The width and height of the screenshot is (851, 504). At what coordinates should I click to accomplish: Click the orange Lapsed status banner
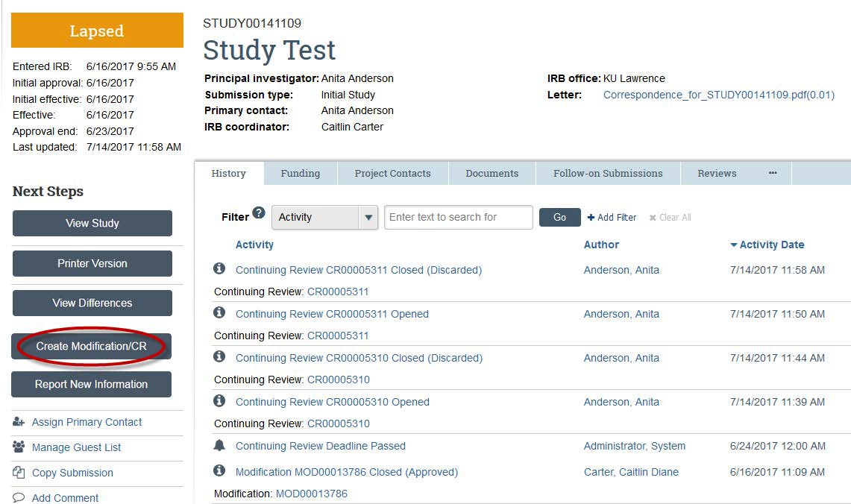pos(97,31)
